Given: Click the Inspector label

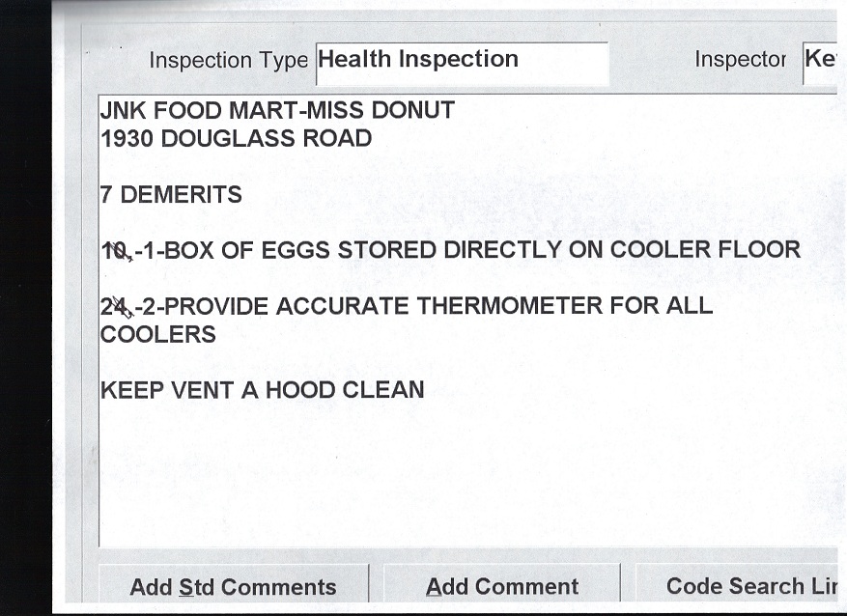Looking at the screenshot, I should 740,61.
